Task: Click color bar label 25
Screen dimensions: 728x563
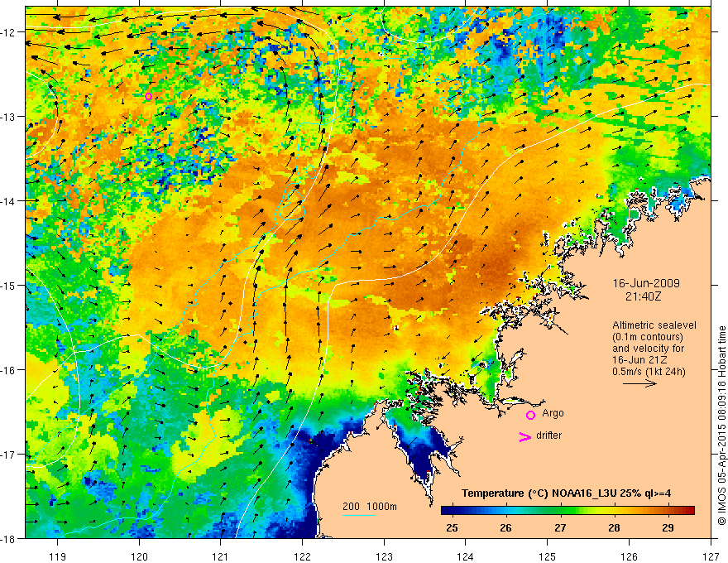Action: [x=452, y=527]
